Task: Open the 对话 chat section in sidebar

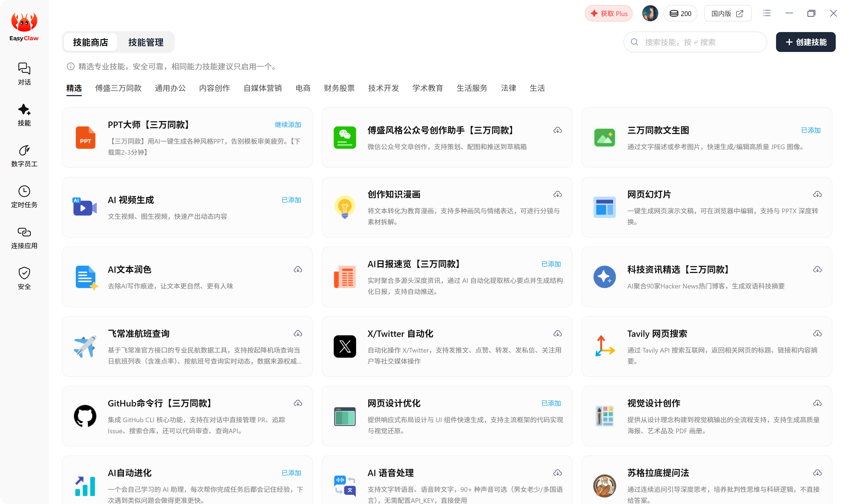Action: click(24, 74)
